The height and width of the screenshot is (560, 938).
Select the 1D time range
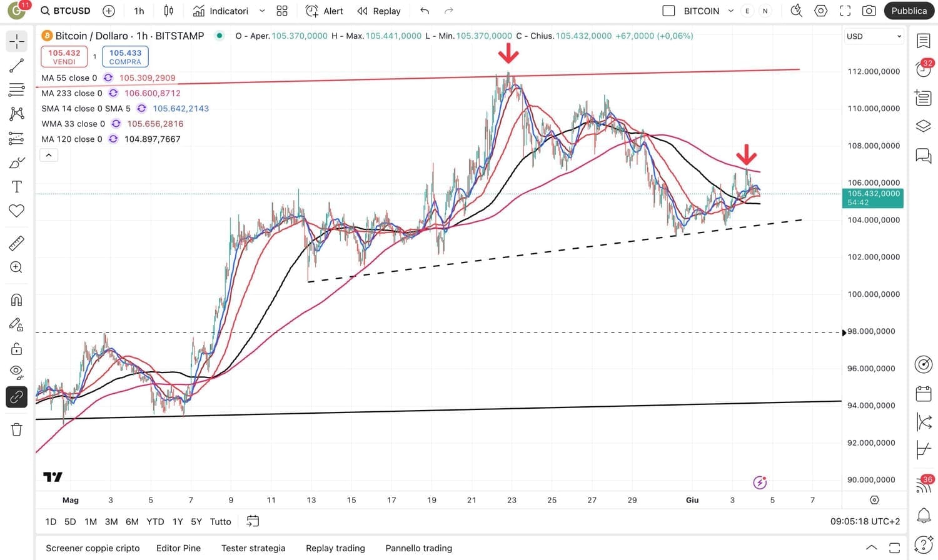[51, 521]
